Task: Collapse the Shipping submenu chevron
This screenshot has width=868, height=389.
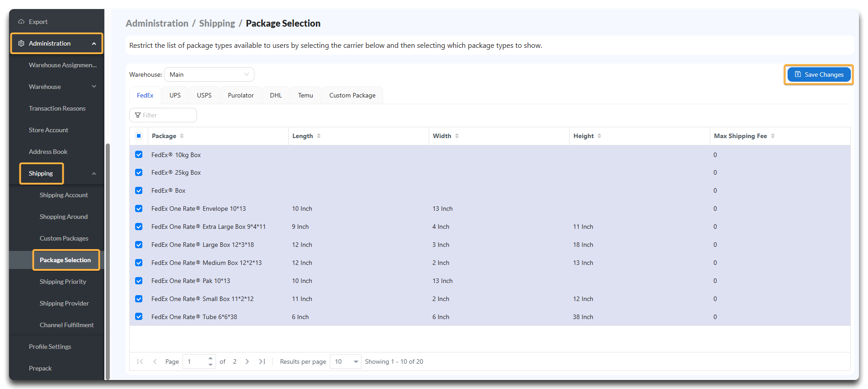Action: click(94, 174)
